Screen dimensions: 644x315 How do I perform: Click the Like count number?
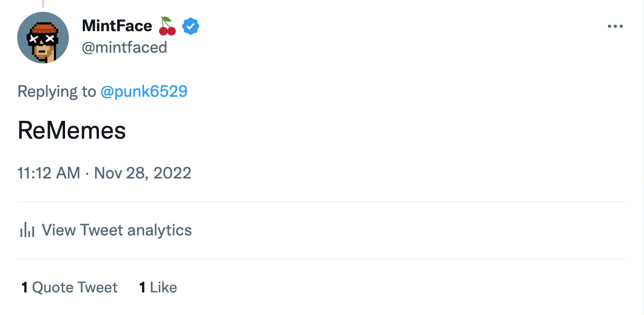click(142, 288)
